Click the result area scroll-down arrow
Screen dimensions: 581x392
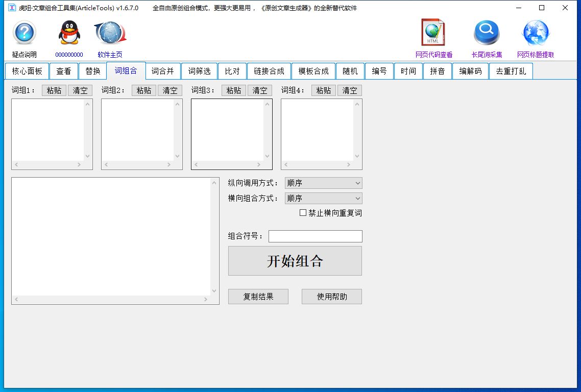point(214,291)
